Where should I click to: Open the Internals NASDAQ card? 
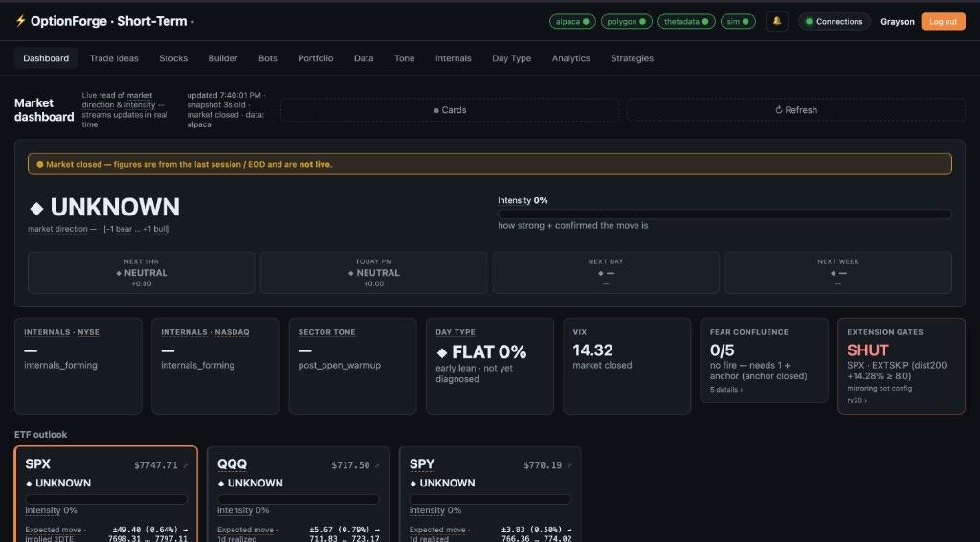(x=215, y=366)
